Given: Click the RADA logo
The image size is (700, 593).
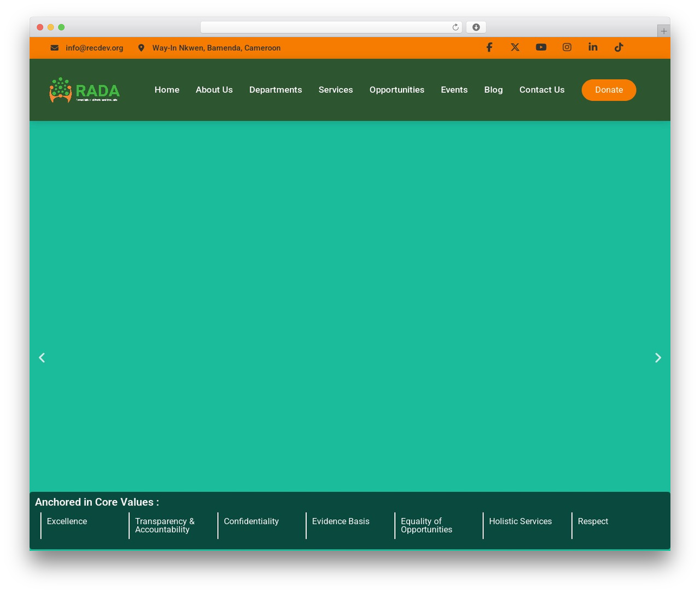Looking at the screenshot, I should click(x=84, y=90).
